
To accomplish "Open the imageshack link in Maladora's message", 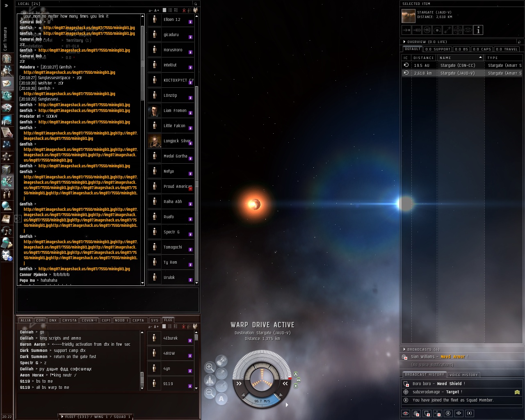I will [69, 73].
